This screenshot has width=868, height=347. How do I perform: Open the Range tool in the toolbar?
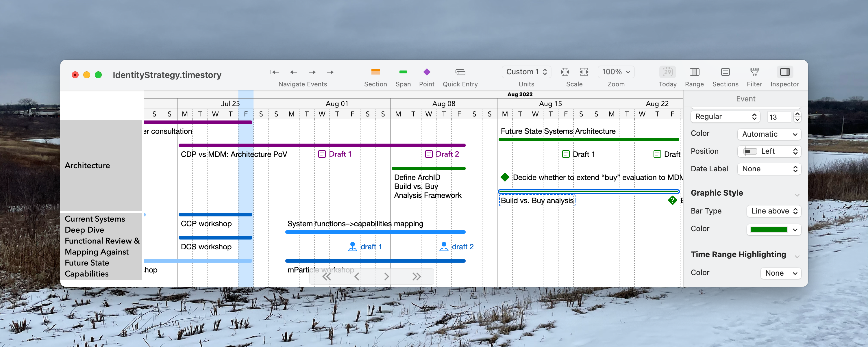click(x=694, y=72)
